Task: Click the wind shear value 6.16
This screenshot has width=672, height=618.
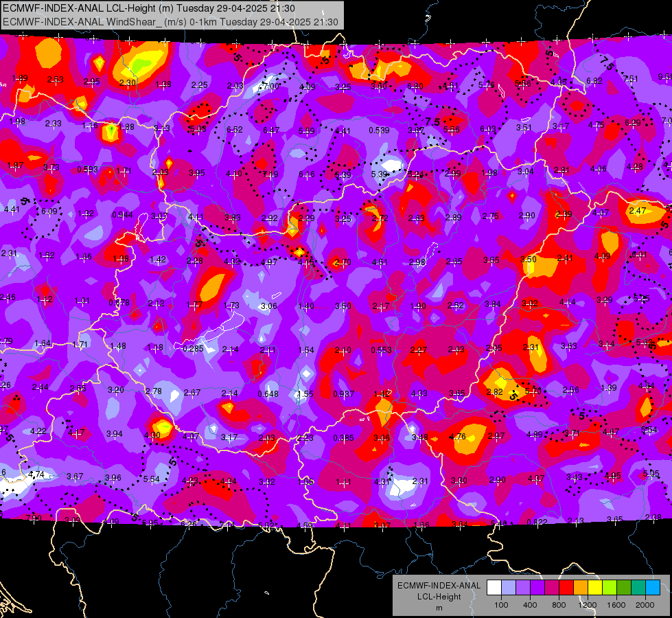Action: pos(306,174)
